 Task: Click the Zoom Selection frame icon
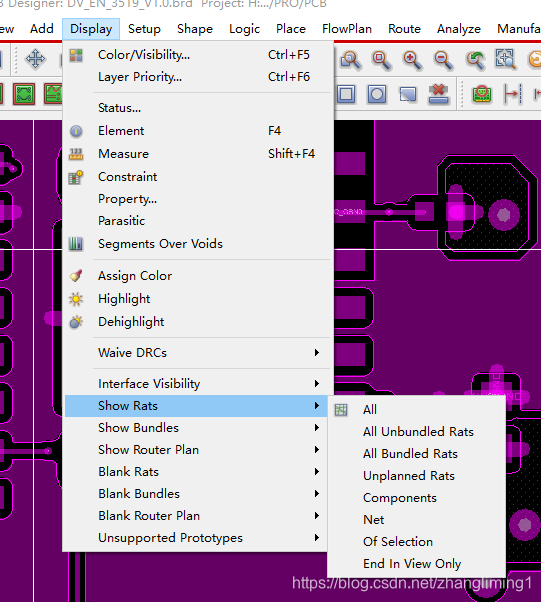[x=505, y=59]
